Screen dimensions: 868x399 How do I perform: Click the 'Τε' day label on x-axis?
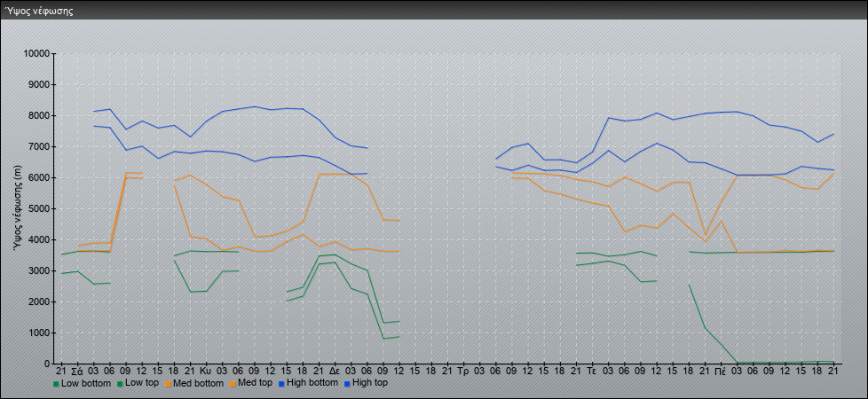point(591,371)
